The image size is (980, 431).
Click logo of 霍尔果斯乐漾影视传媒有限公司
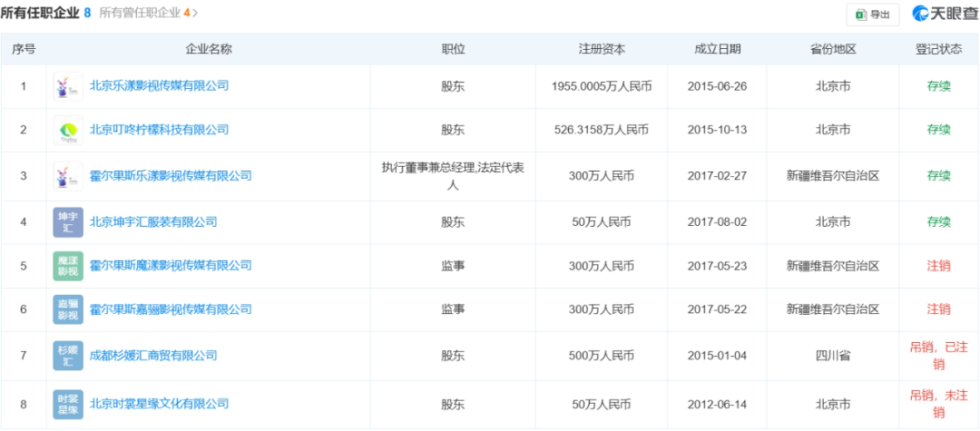pos(68,176)
